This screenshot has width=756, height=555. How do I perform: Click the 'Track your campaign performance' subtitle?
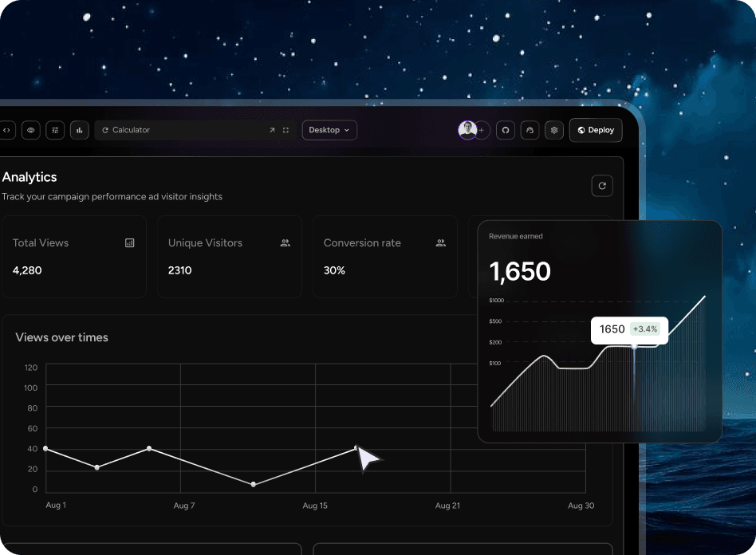pyautogui.click(x=112, y=197)
